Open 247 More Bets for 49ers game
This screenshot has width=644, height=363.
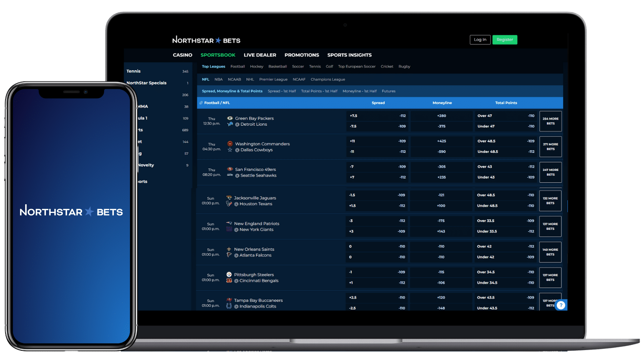tap(551, 172)
